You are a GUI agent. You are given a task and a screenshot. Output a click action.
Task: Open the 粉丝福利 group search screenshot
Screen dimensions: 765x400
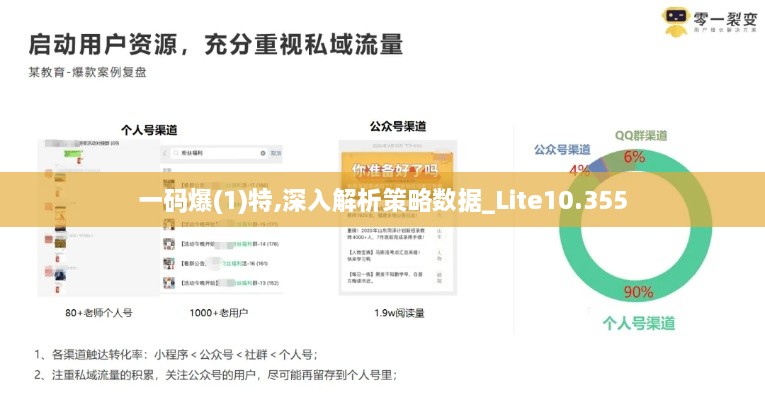[221, 219]
